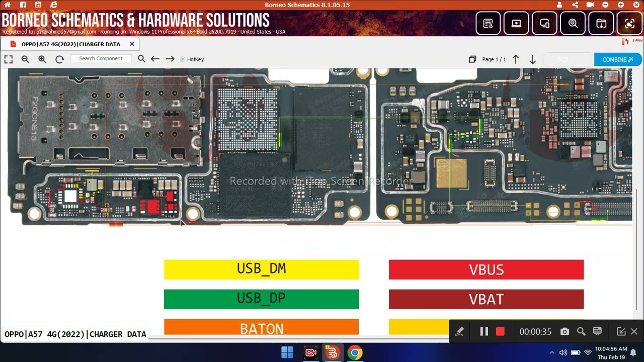
Task: Toggle fullscreen view of the schematic
Action: click(9, 59)
